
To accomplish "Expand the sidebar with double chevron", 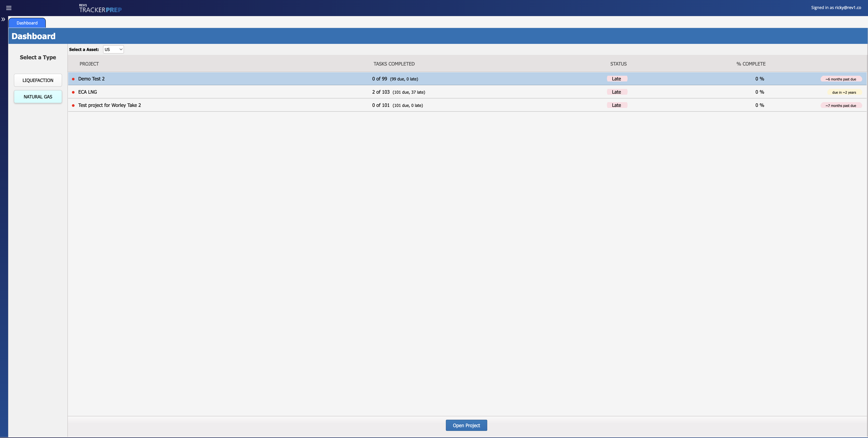I will click(x=3, y=19).
